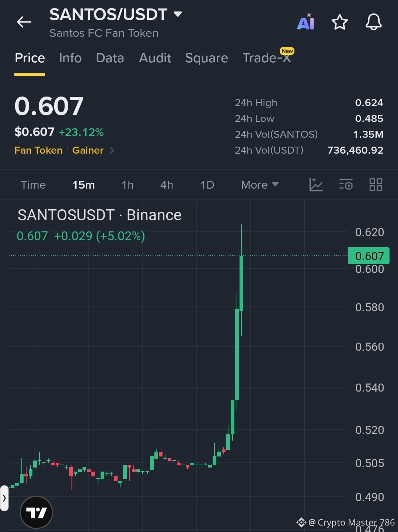This screenshot has width=398, height=532.
Task: Tap the Gainer tag
Action: 88,150
